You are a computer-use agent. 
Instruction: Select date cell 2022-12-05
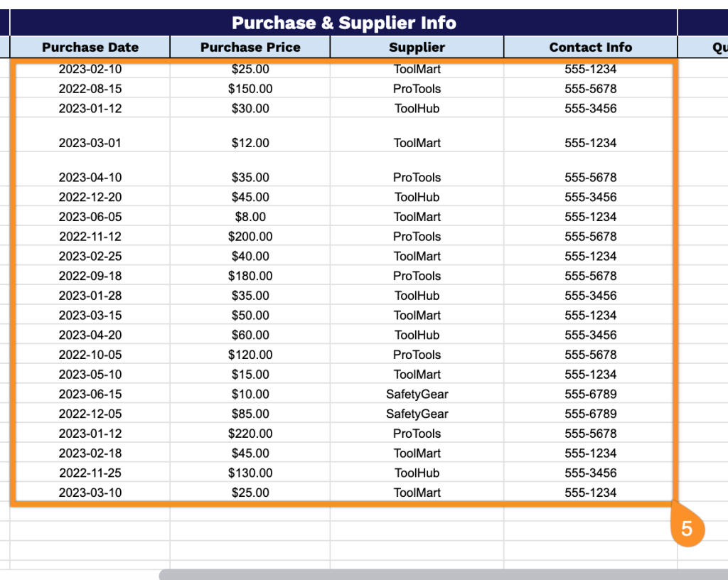pos(90,414)
